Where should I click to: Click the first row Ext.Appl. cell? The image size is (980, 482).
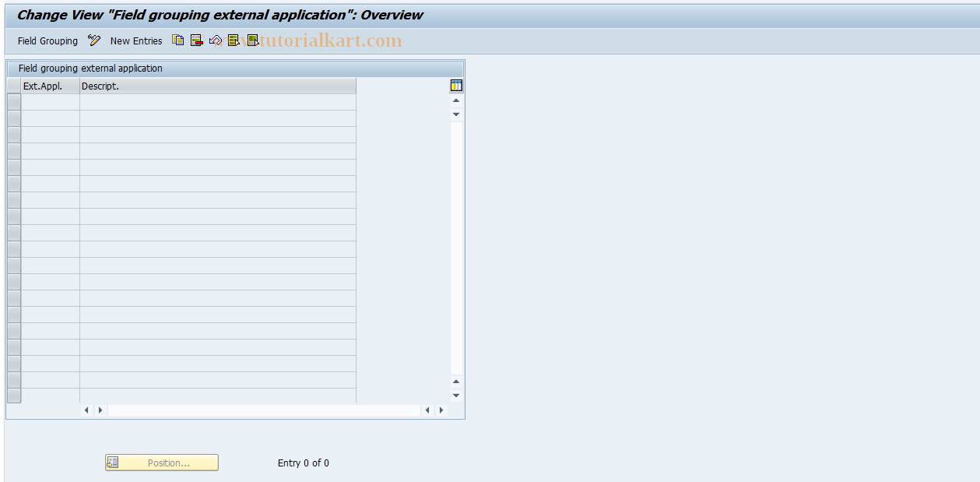pos(51,102)
